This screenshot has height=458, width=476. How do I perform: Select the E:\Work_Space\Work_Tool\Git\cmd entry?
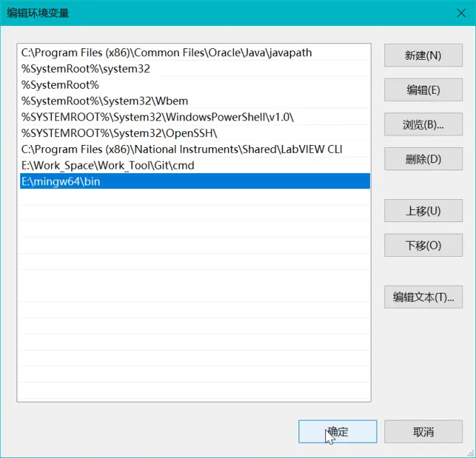[195, 165]
